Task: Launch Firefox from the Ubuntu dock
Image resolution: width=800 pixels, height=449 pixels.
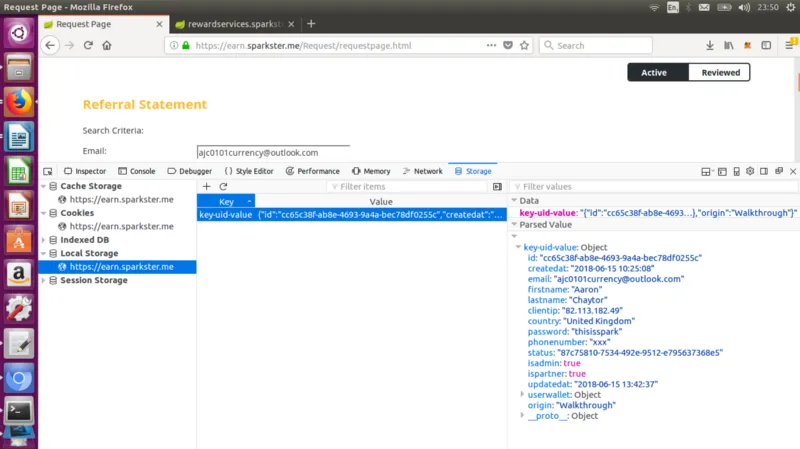Action: pos(19,102)
